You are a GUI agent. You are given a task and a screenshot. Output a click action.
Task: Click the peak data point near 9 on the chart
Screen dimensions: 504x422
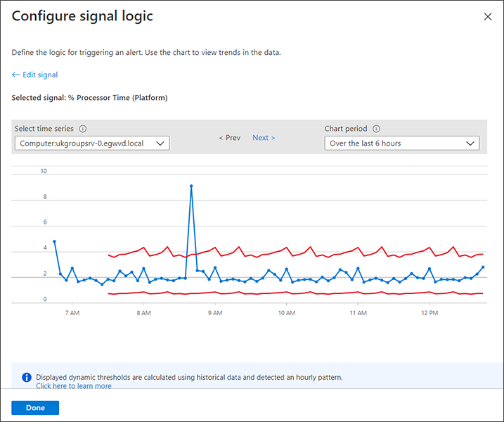pyautogui.click(x=191, y=186)
